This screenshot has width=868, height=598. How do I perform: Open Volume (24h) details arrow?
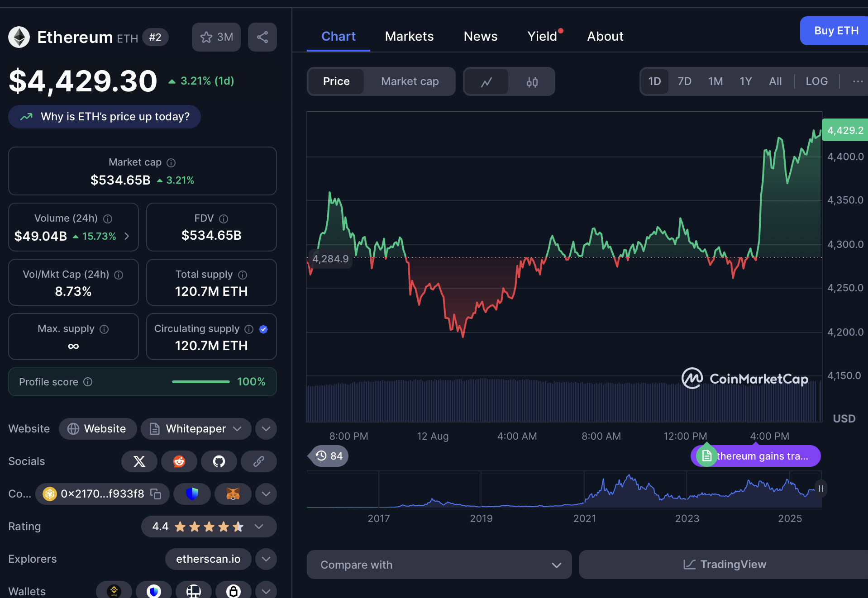[127, 236]
